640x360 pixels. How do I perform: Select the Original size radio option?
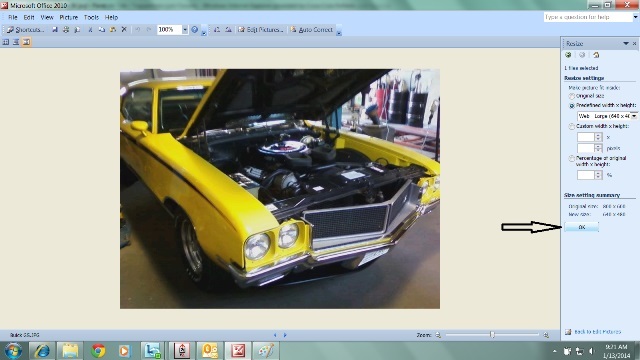tap(572, 96)
